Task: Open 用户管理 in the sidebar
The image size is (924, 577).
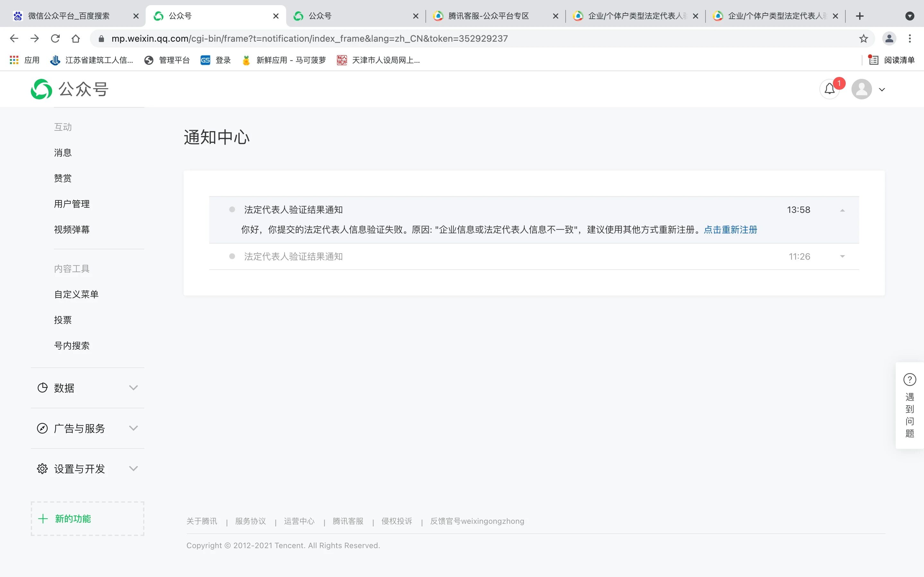Action: [72, 204]
